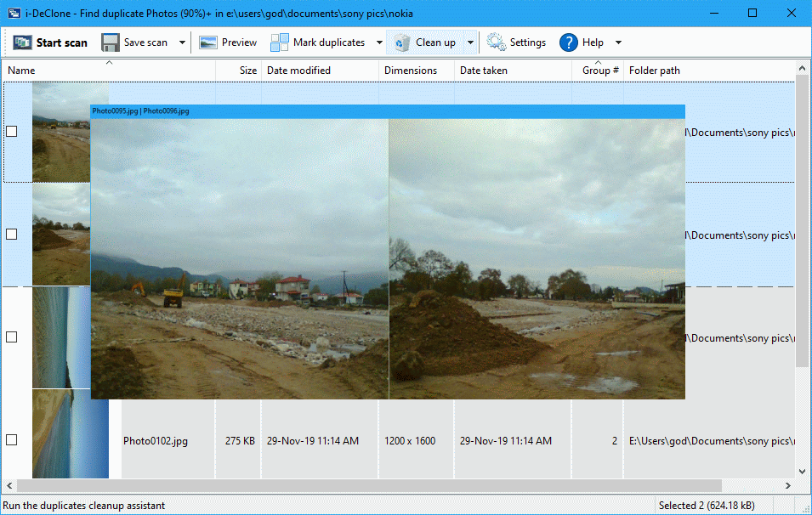The image size is (812, 515).
Task: Expand the Save scan dropdown arrow
Action: 182,42
